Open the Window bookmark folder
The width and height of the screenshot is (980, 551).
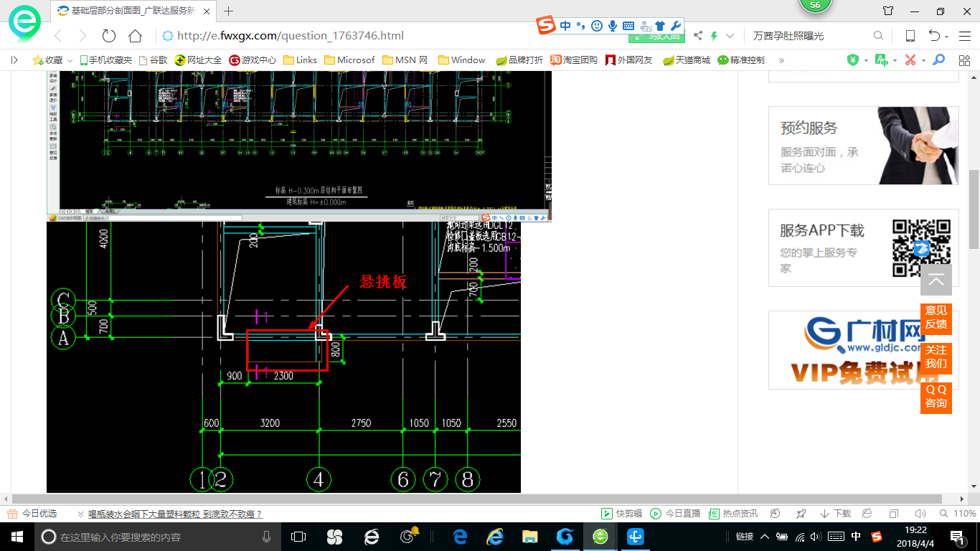point(461,60)
